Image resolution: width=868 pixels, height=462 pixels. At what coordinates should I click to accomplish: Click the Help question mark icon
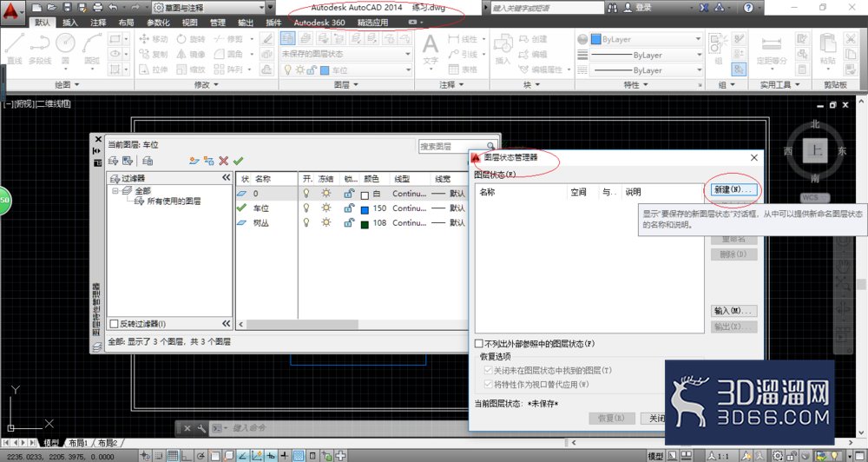click(748, 8)
